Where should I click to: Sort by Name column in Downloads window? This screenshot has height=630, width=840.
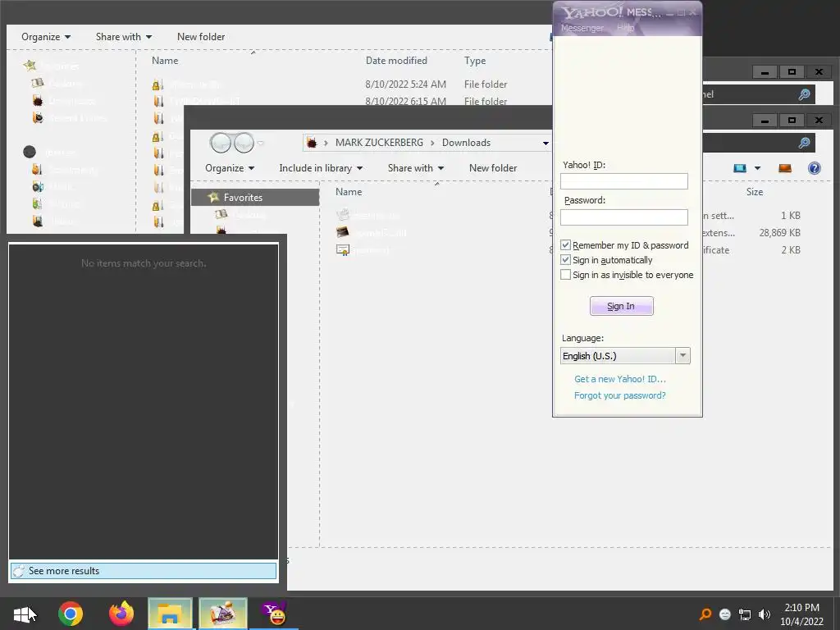(349, 192)
